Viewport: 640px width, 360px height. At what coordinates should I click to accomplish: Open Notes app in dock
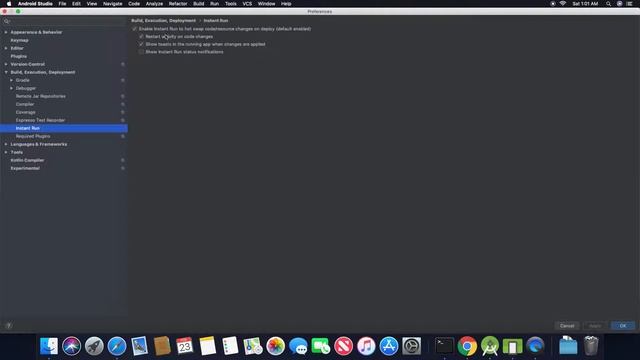tap(208, 346)
